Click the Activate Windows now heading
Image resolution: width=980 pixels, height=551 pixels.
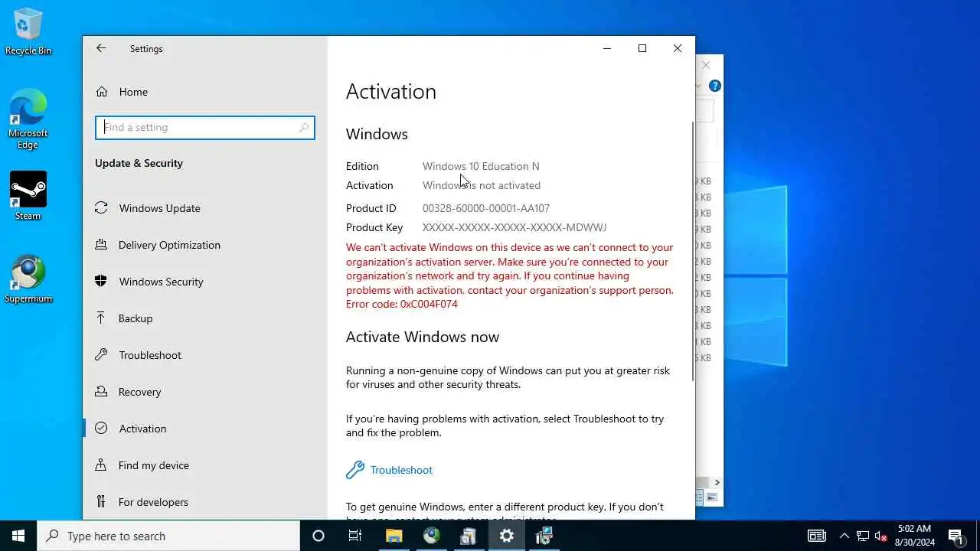pos(423,337)
